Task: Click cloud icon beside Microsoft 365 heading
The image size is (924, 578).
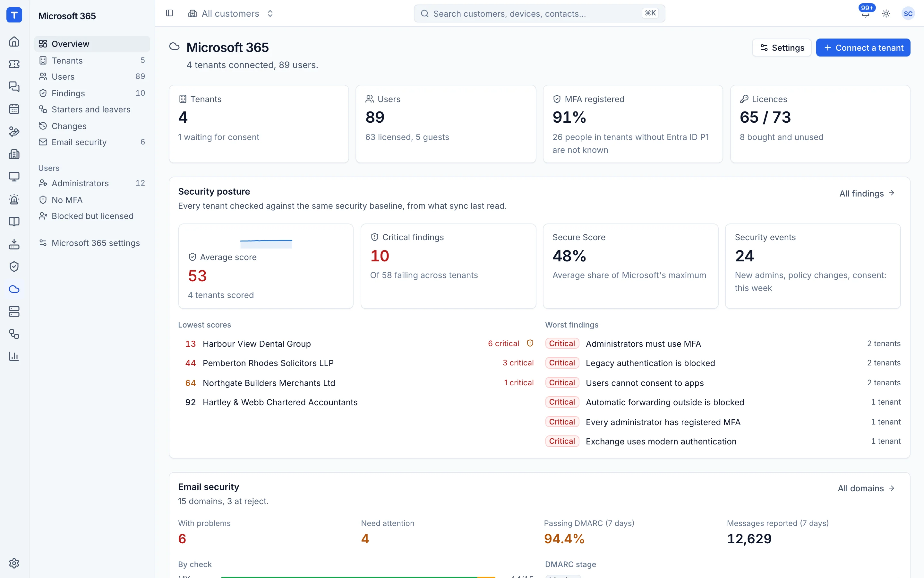Action: 175,47
